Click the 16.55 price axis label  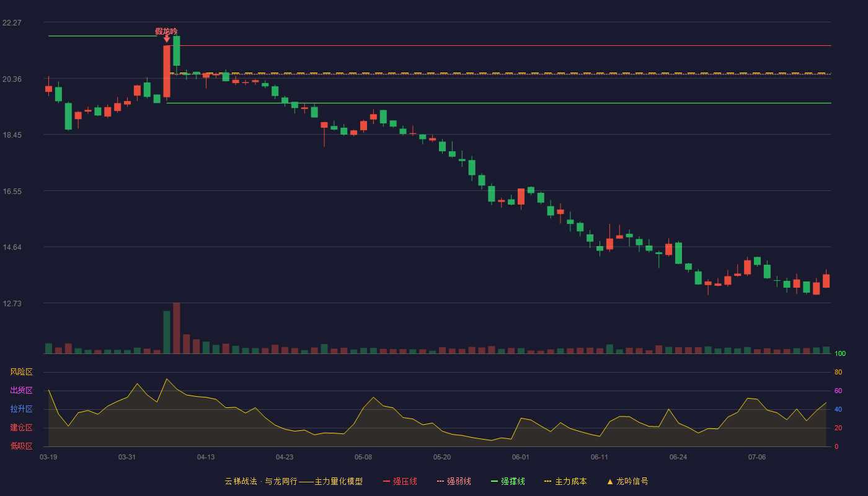(12, 191)
